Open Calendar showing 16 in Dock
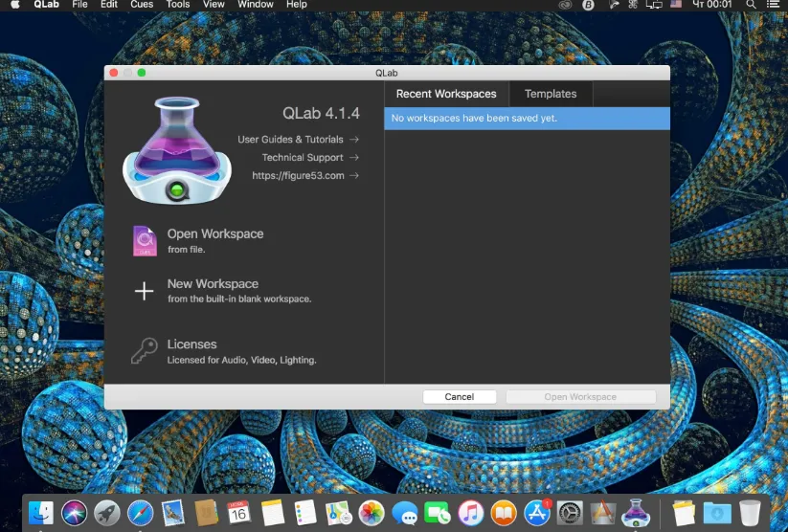788x532 pixels. coord(239,513)
